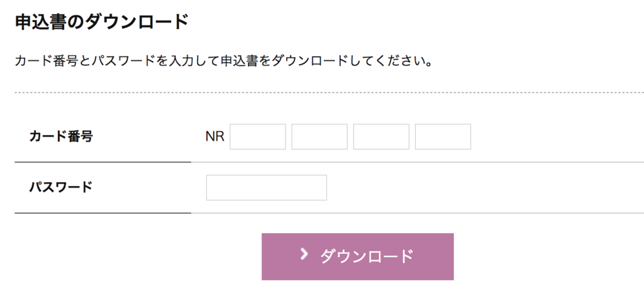Focus the パスワード input field
This screenshot has width=644, height=291.
(267, 187)
